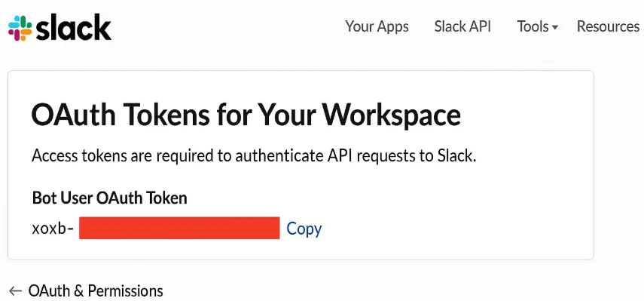Open the Resources nav item
Image resolution: width=644 pixels, height=301 pixels.
(608, 26)
